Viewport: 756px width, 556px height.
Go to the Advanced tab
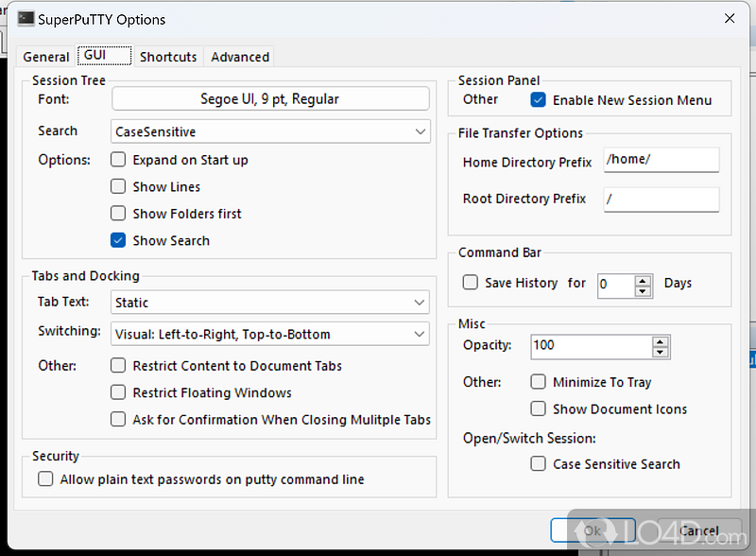point(240,57)
